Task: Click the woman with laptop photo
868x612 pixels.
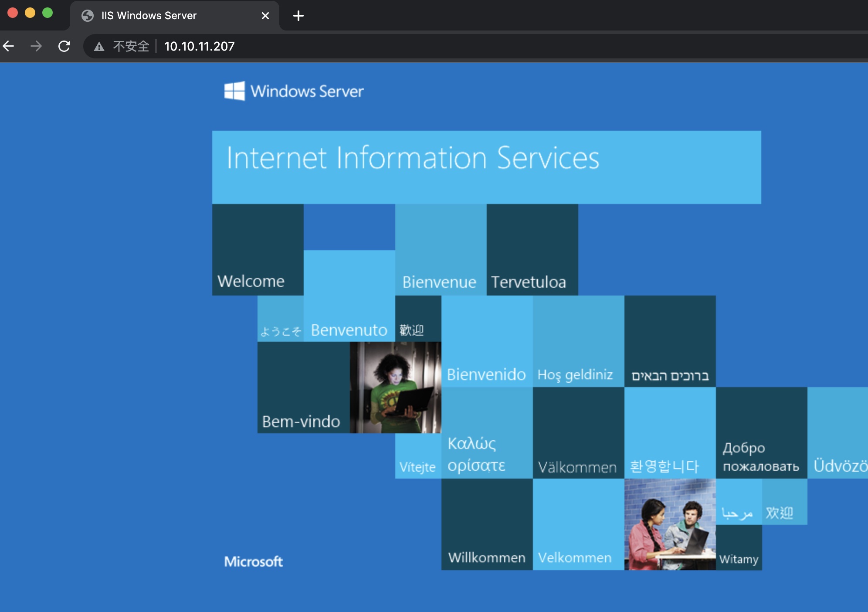Action: point(395,387)
